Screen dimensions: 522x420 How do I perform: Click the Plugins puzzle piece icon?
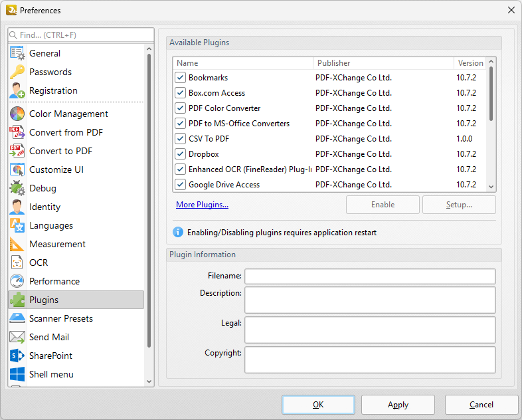(x=17, y=300)
